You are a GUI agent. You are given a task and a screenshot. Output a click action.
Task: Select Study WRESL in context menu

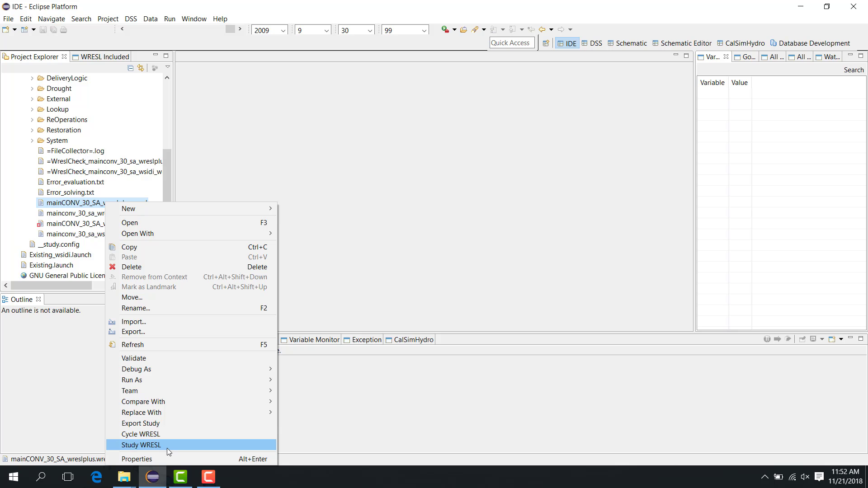191,445
